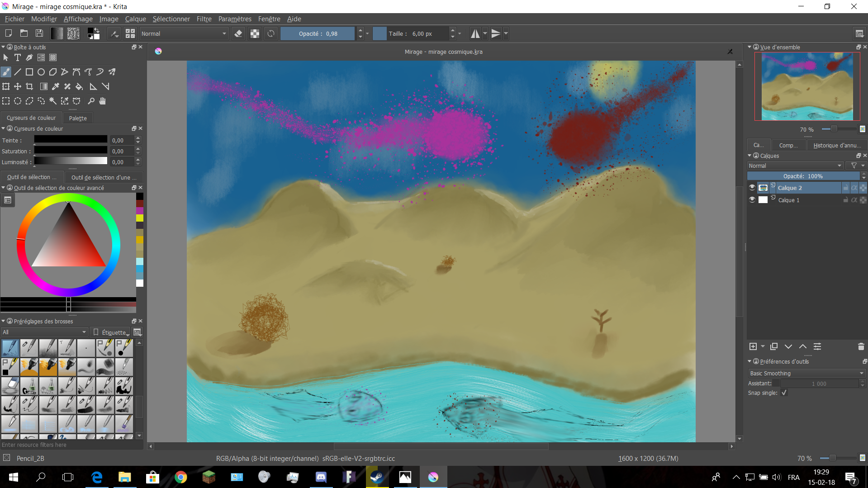
Task: Hide Calque 2 layer visibility
Action: (x=752, y=188)
